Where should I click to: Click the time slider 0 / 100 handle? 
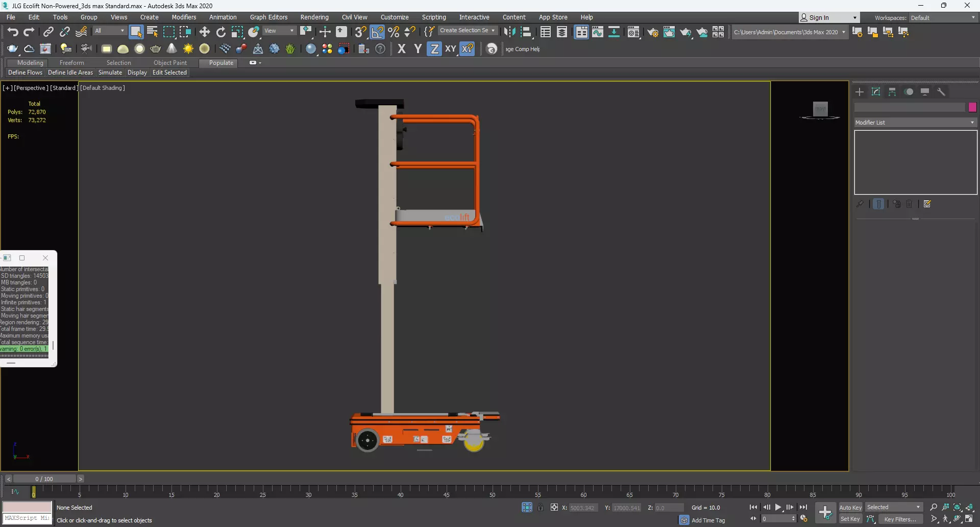click(44, 479)
